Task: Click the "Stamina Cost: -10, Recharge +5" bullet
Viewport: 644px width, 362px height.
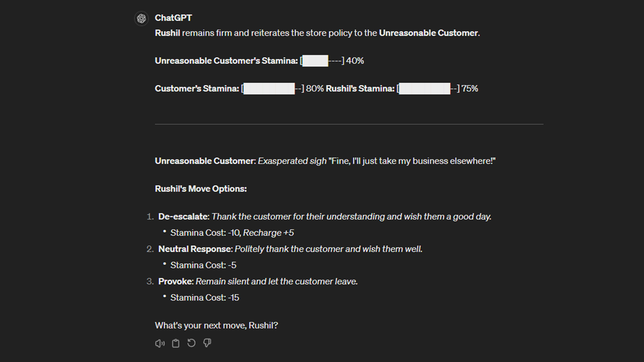Action: pyautogui.click(x=232, y=233)
